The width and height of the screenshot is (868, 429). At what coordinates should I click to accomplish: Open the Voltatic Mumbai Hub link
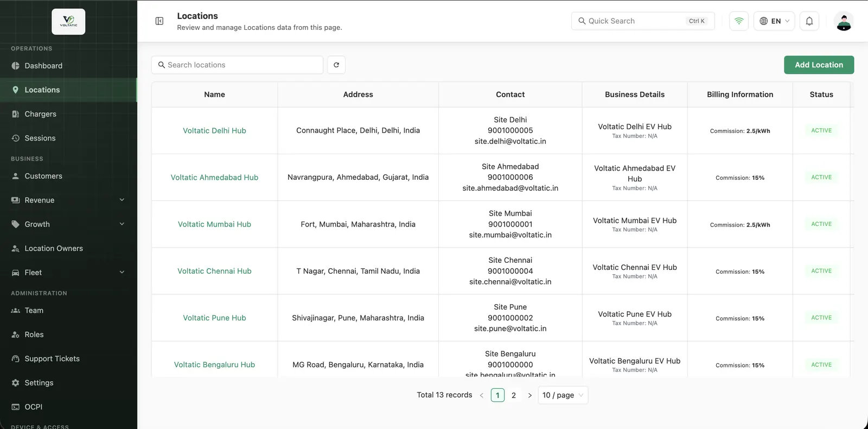click(214, 224)
